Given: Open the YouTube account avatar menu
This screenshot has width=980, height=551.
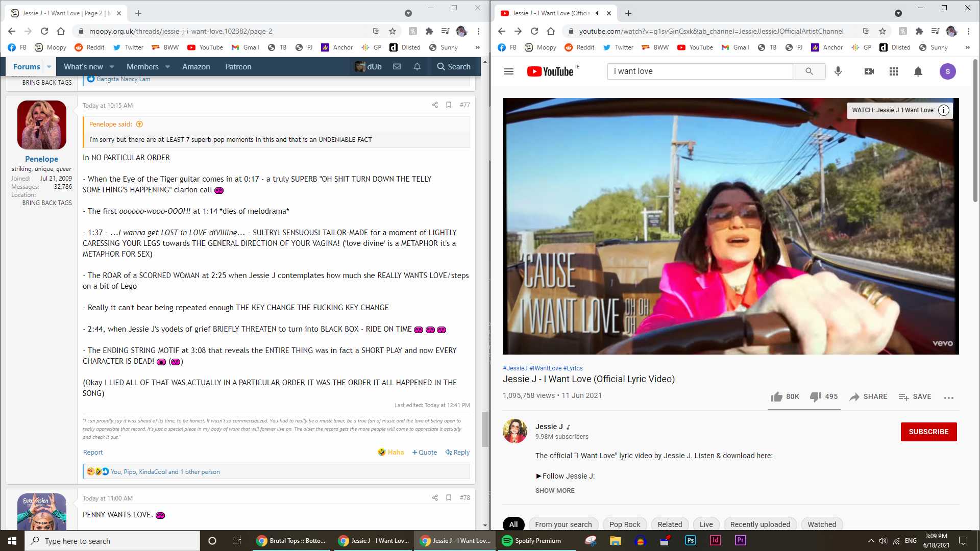Looking at the screenshot, I should tap(948, 71).
